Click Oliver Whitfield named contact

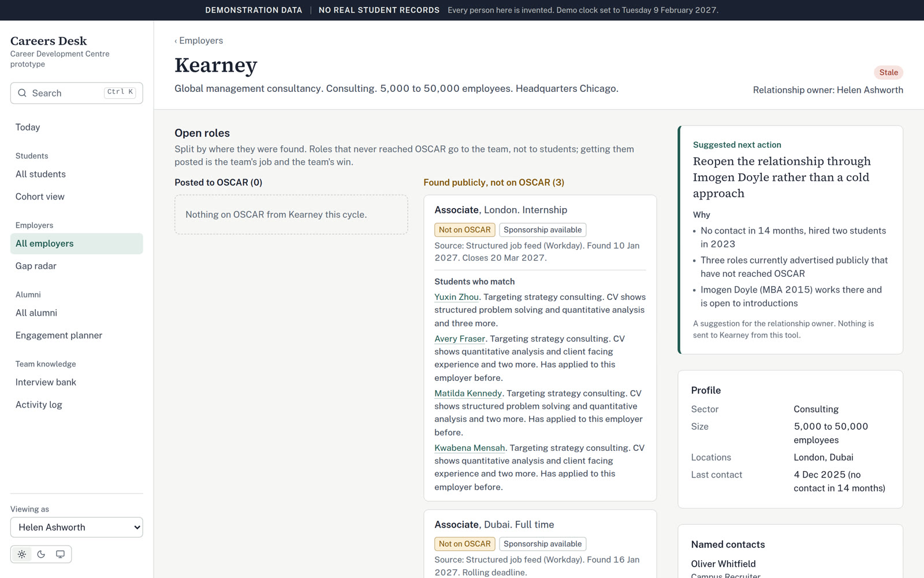(x=723, y=564)
